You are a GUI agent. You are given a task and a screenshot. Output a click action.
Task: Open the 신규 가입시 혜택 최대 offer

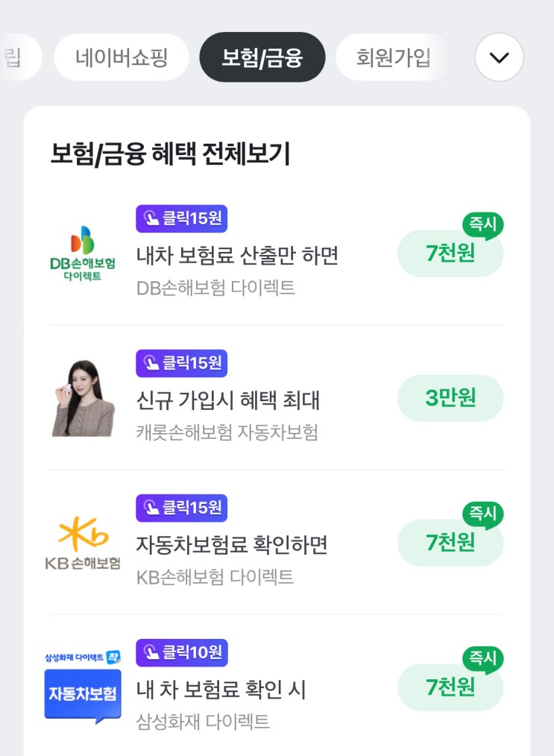[x=228, y=400]
